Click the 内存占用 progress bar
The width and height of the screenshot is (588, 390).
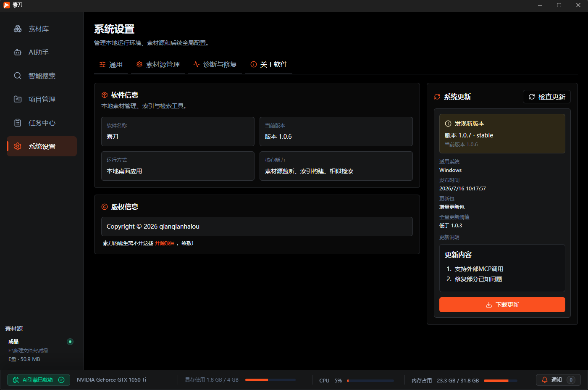pos(501,380)
